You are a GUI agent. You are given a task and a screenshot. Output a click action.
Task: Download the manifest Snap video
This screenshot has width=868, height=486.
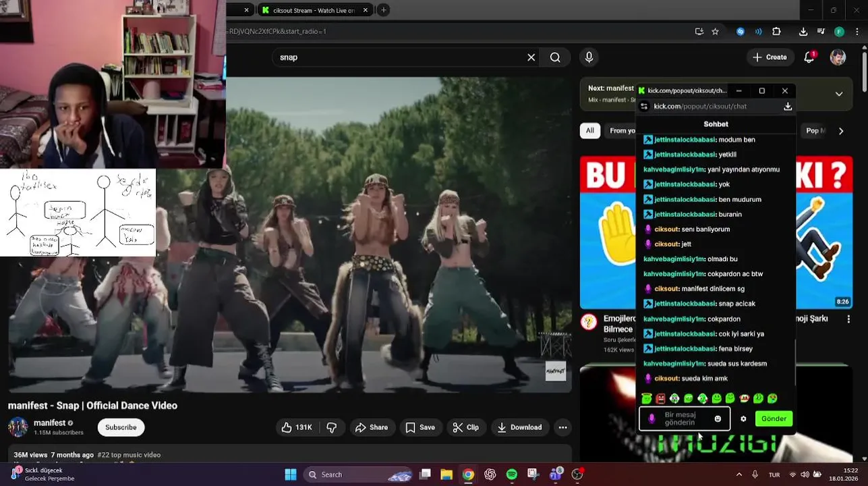tap(520, 427)
